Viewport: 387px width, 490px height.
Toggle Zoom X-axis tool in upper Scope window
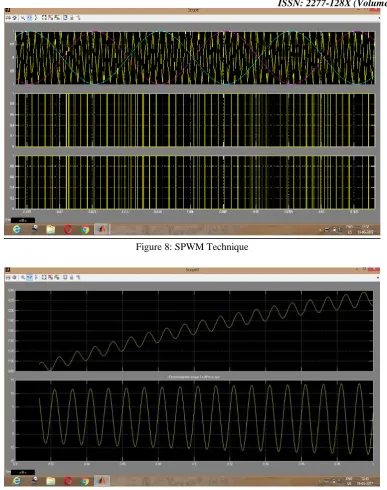29,18
